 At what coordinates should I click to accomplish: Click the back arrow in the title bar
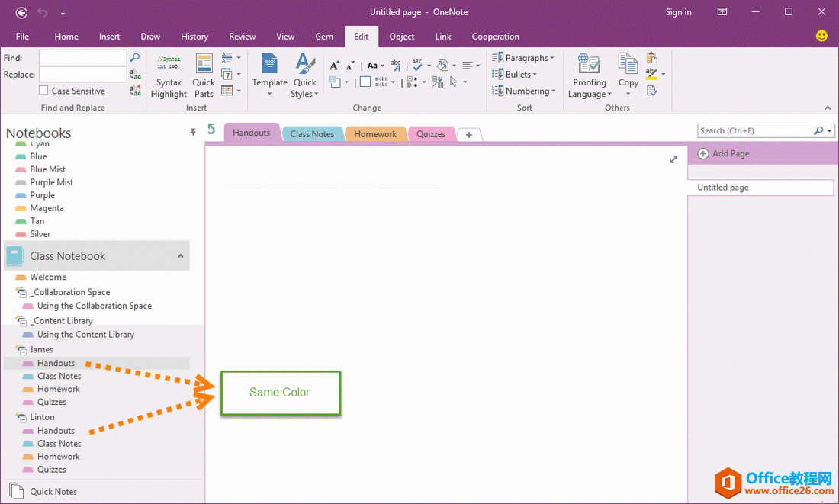click(x=21, y=12)
